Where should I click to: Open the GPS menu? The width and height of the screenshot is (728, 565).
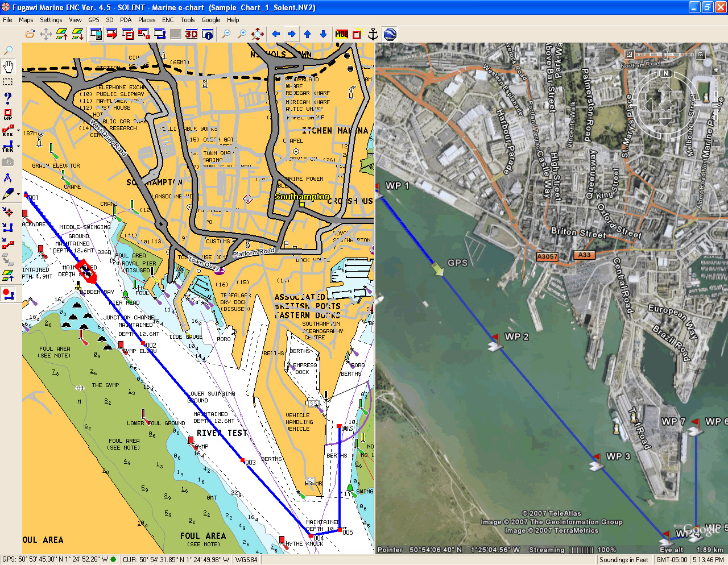(x=94, y=20)
